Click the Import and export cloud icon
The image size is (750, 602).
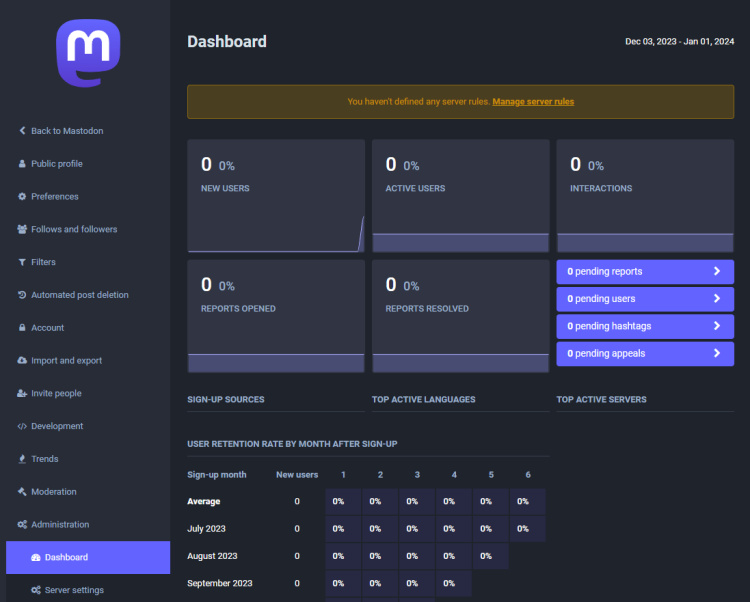tap(22, 361)
